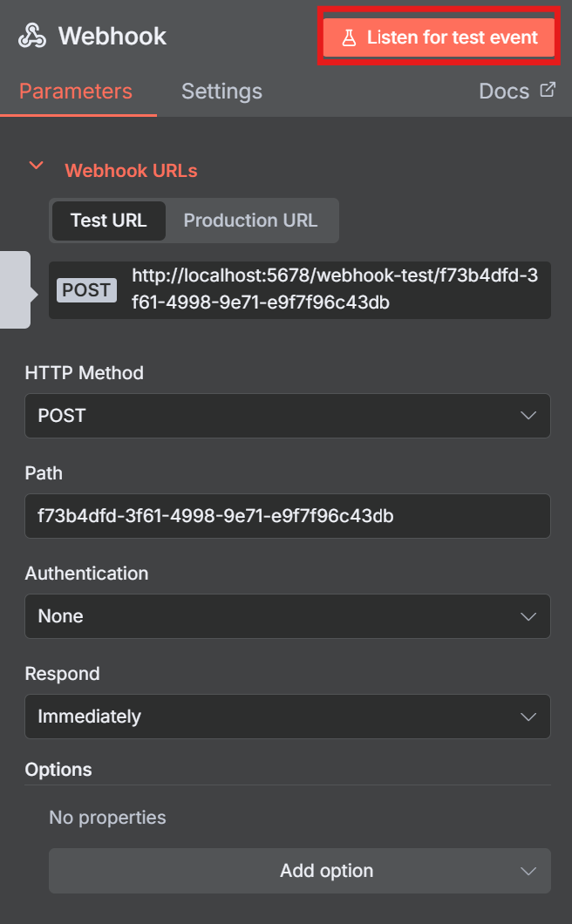The height and width of the screenshot is (924, 572).
Task: Click the Path input field
Action: [287, 516]
